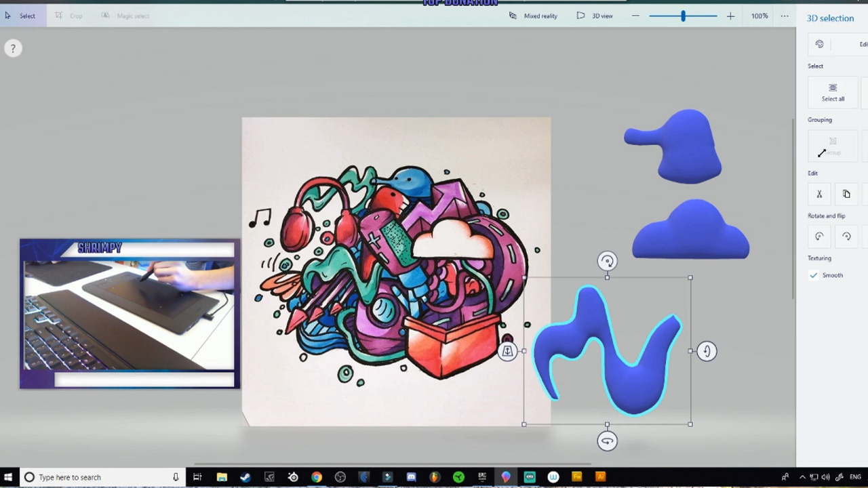
Task: Zoom out with the minus icon
Action: 635,16
